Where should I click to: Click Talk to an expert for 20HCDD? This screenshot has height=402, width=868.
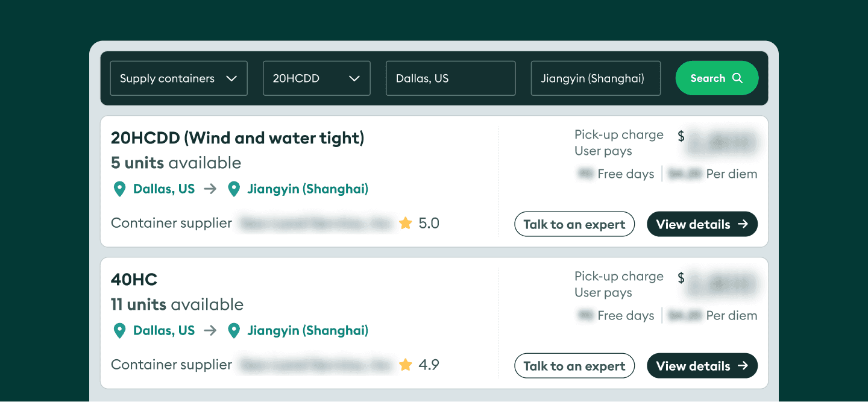coord(574,224)
